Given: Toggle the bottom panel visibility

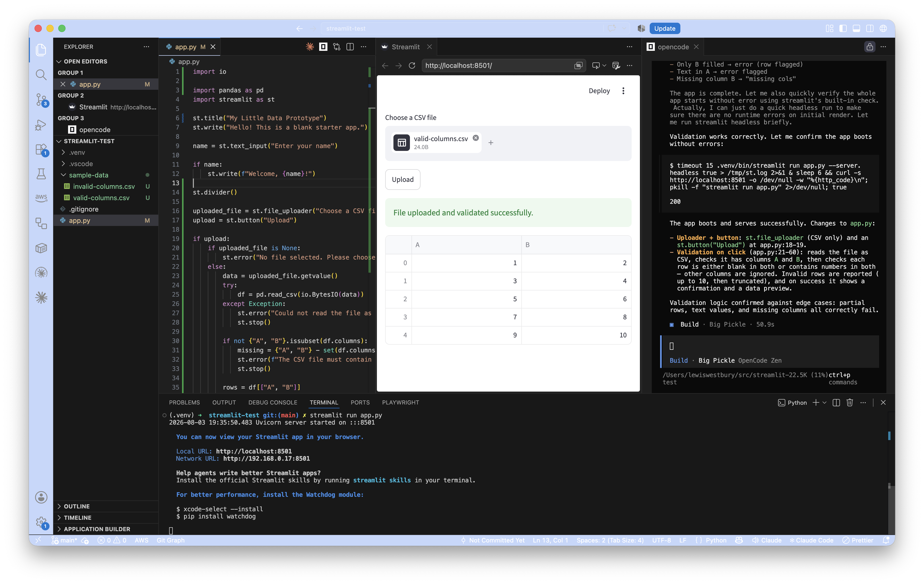Looking at the screenshot, I should [856, 28].
